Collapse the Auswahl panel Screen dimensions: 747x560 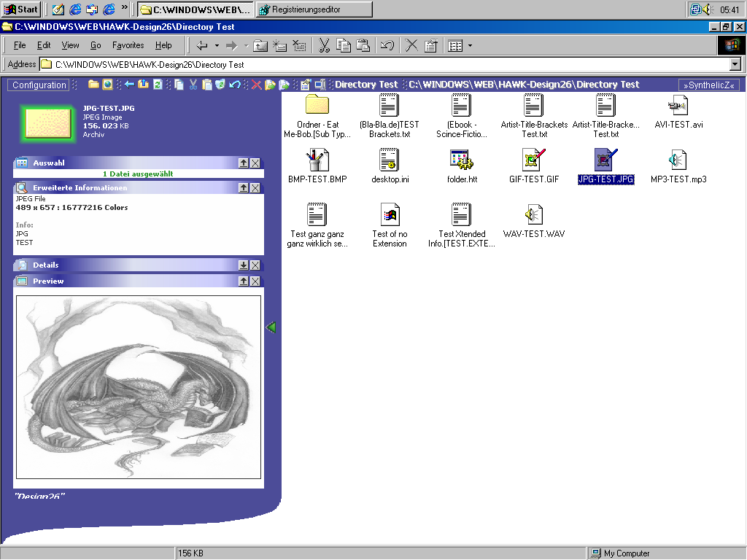(244, 163)
